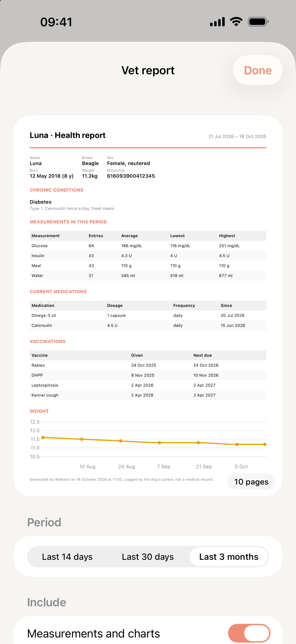296x644 pixels.
Task: Tap the last data point on weight chart
Action: tap(265, 445)
